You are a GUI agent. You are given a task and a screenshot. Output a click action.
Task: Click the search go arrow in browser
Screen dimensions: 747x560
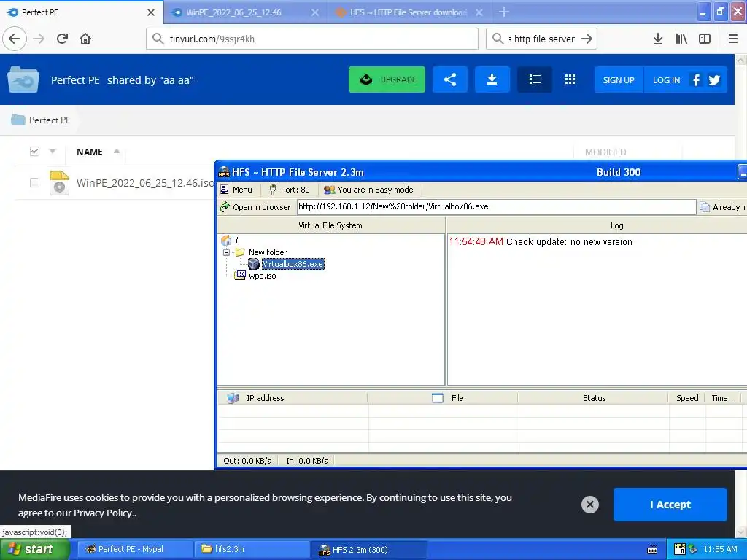587,39
